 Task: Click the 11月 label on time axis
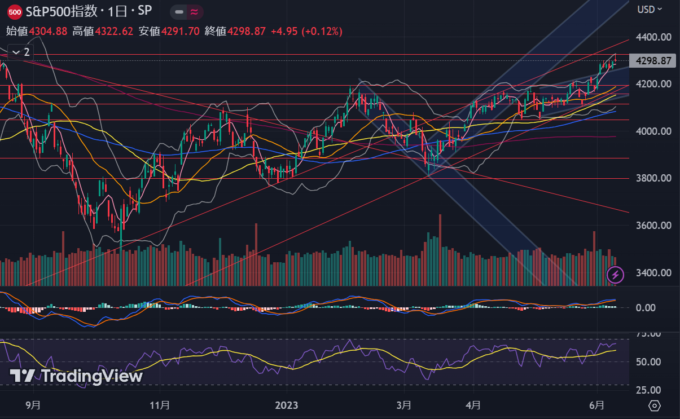(x=160, y=406)
